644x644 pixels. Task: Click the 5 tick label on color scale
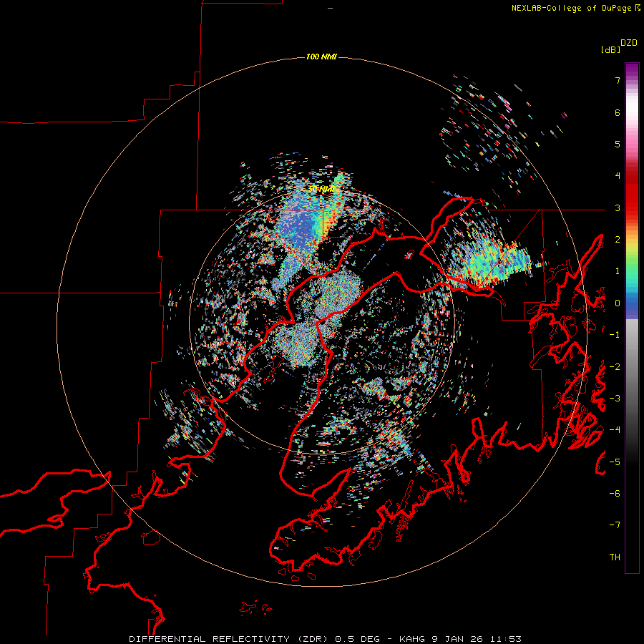[618, 144]
